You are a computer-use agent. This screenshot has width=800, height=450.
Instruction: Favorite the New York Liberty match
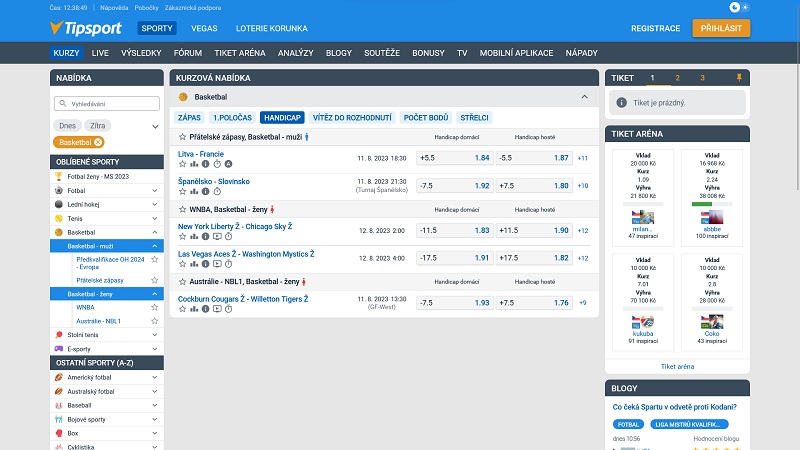pyautogui.click(x=182, y=236)
